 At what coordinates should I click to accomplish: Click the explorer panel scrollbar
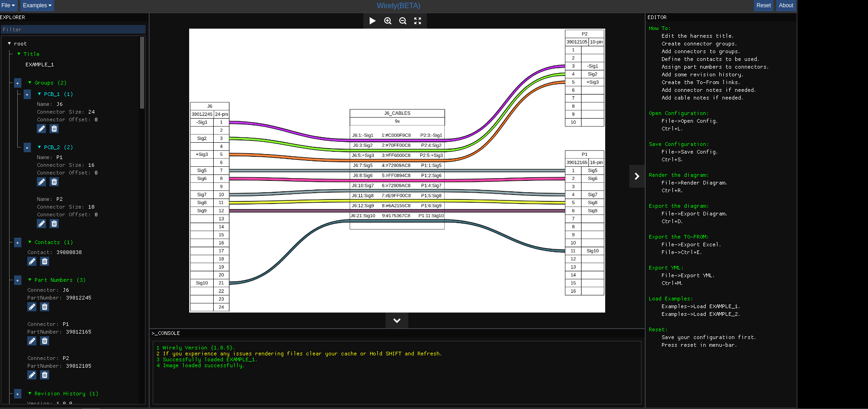coord(142,73)
